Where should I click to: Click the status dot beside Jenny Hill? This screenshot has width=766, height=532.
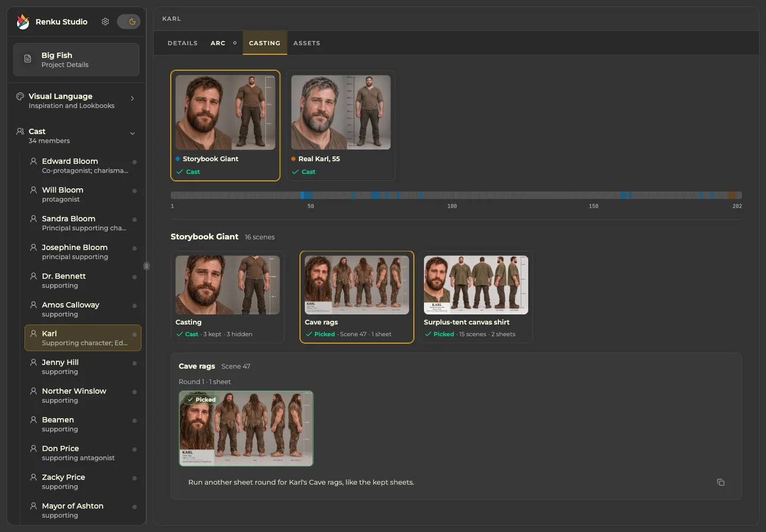(x=135, y=363)
